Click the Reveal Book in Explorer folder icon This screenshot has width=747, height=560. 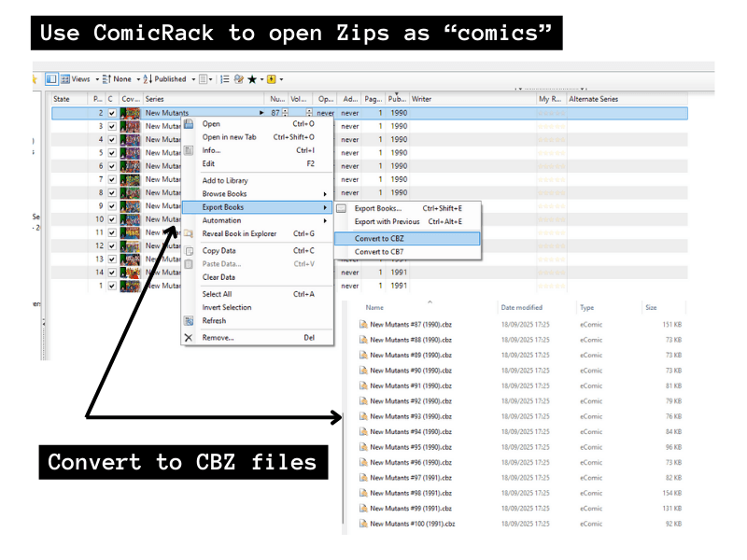click(189, 234)
